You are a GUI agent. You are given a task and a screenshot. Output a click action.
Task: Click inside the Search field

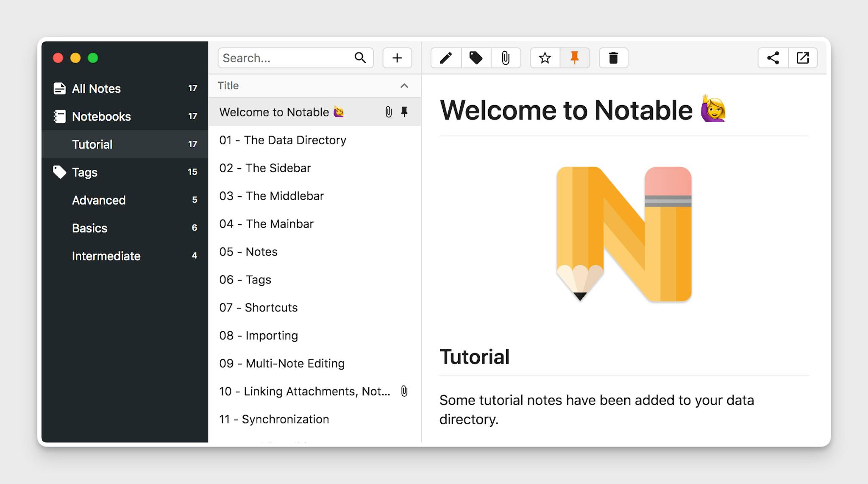click(x=280, y=58)
